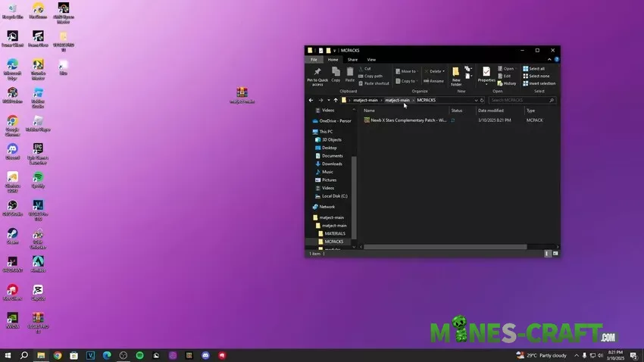Viewport: 644px width, 362px height.
Task: Click the Search MCPACKS input field
Action: pos(517,100)
